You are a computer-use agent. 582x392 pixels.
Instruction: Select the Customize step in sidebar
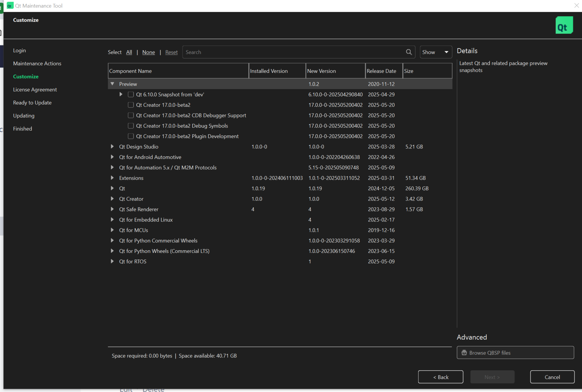click(26, 77)
